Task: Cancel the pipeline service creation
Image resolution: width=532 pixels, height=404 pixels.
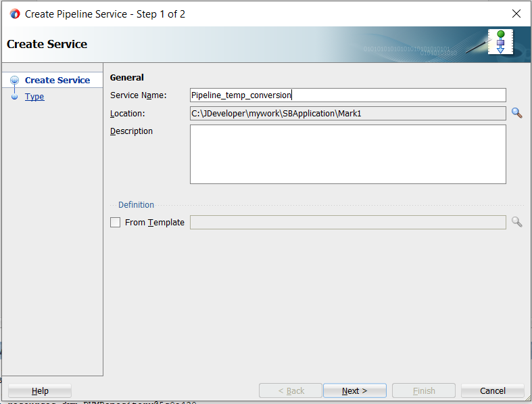Action: [x=492, y=390]
